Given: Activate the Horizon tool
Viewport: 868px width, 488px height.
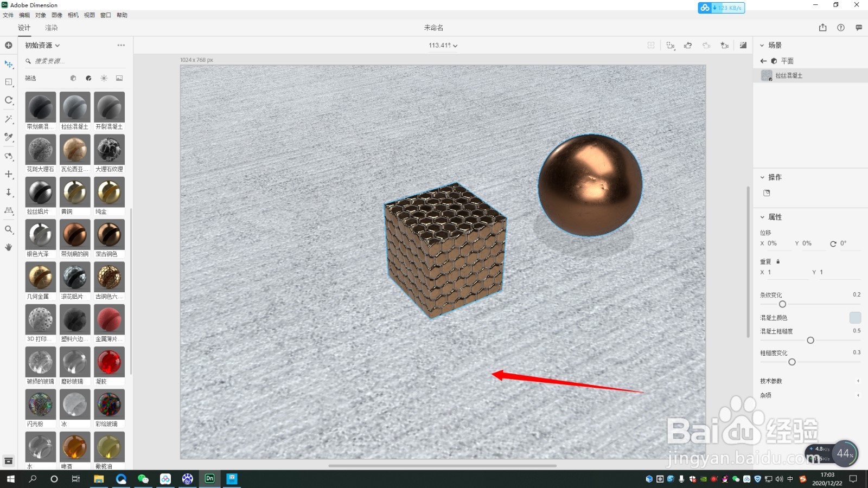Looking at the screenshot, I should pos(9,210).
